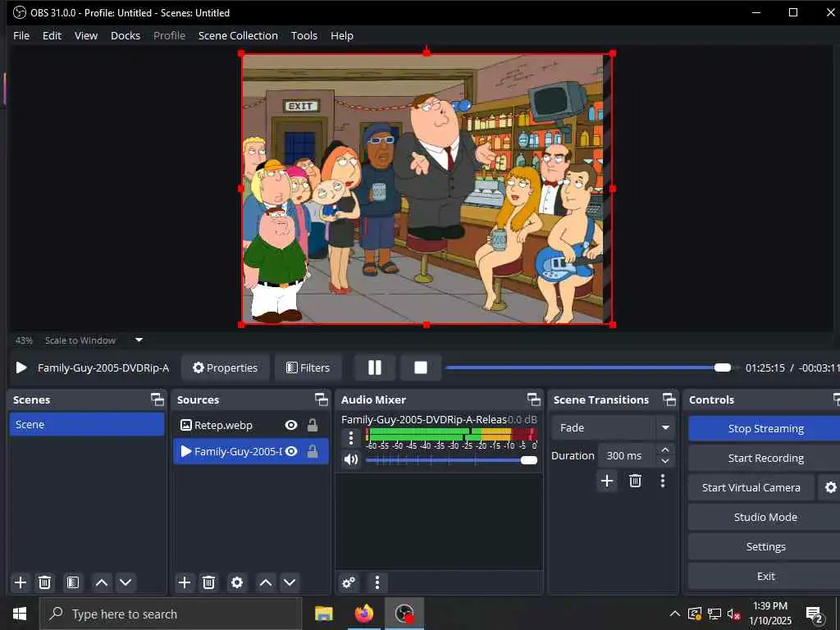Enable Studio Mode
Viewport: 840px width, 630px height.
[765, 517]
